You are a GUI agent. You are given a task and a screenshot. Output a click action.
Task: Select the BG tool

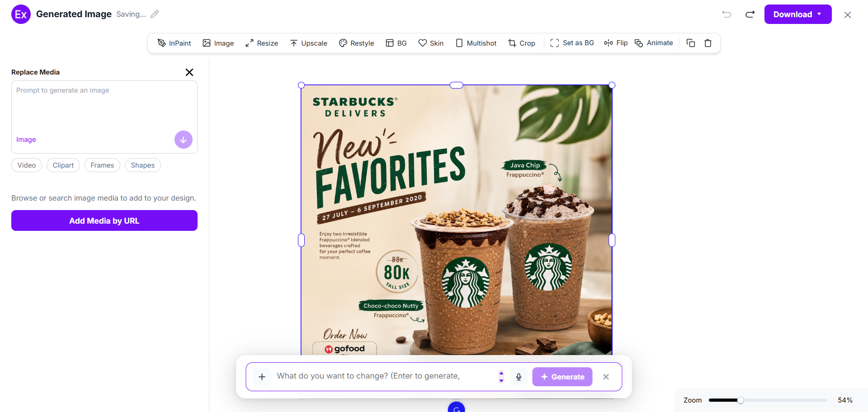click(396, 43)
